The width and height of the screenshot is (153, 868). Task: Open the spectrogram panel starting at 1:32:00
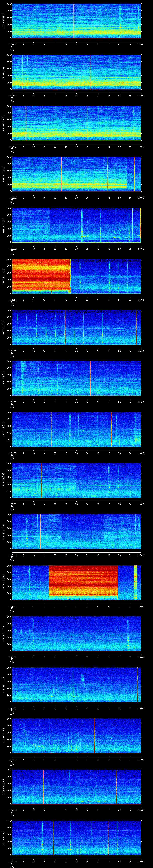pos(76,838)
